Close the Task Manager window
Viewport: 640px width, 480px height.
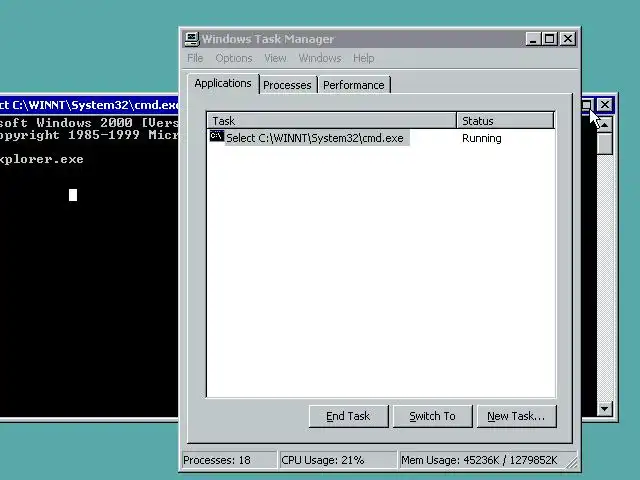(x=568, y=39)
